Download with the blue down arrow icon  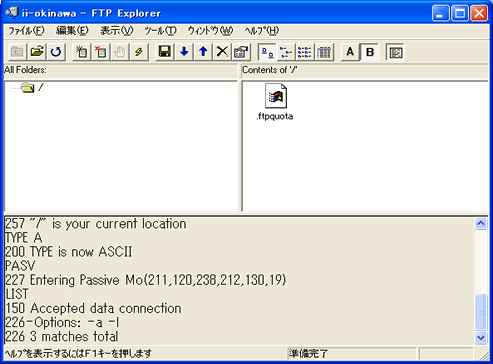pos(184,52)
